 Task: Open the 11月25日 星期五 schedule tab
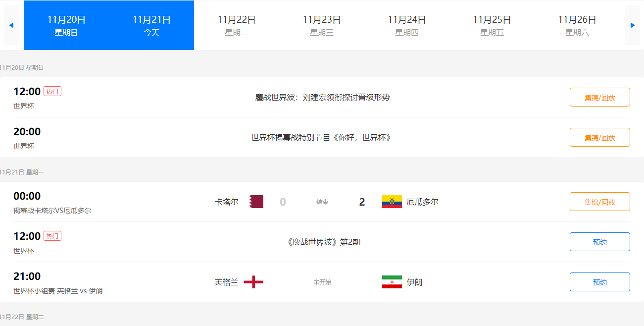(x=492, y=25)
